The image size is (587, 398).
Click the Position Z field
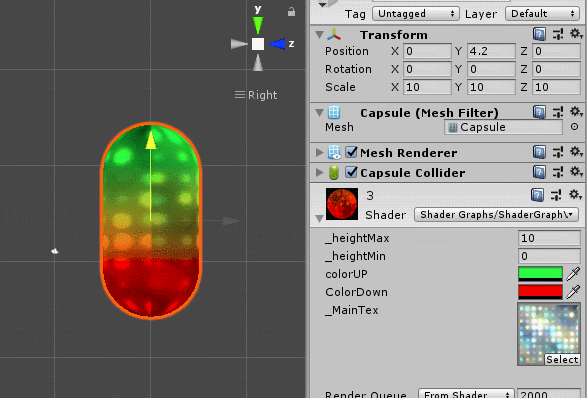tap(556, 51)
